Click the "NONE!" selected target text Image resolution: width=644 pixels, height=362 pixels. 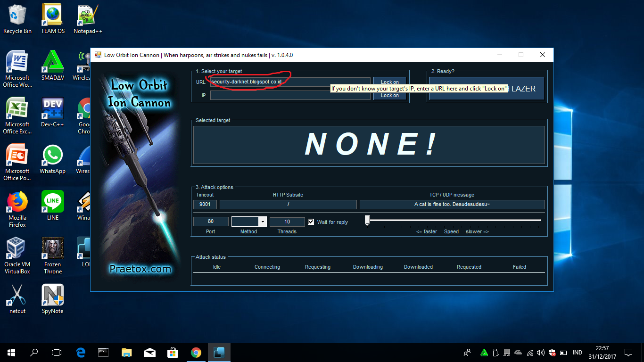[x=370, y=144]
